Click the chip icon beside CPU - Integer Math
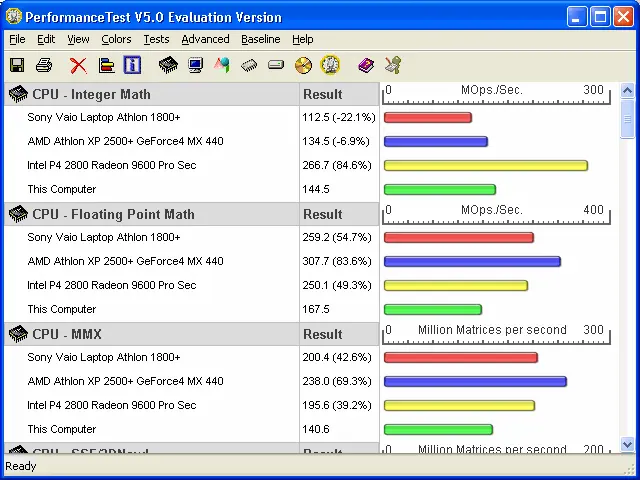 click(18, 94)
